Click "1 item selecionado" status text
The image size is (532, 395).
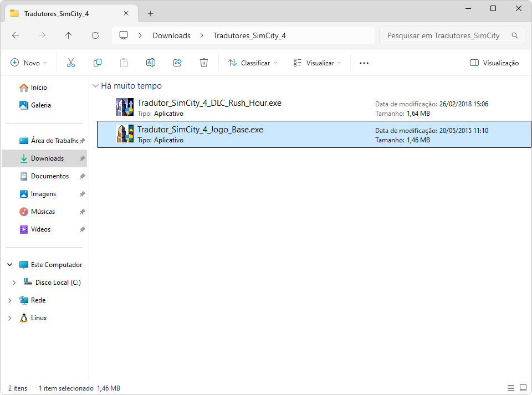(66, 388)
